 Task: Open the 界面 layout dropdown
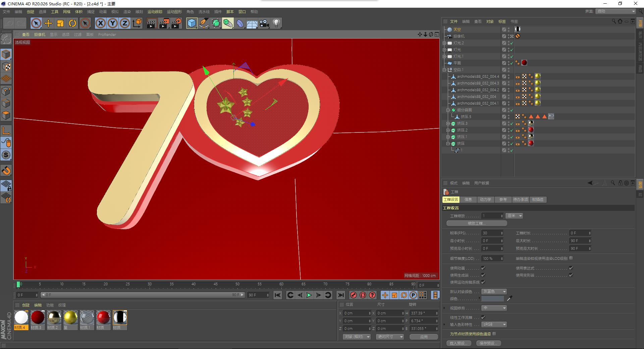point(616,11)
